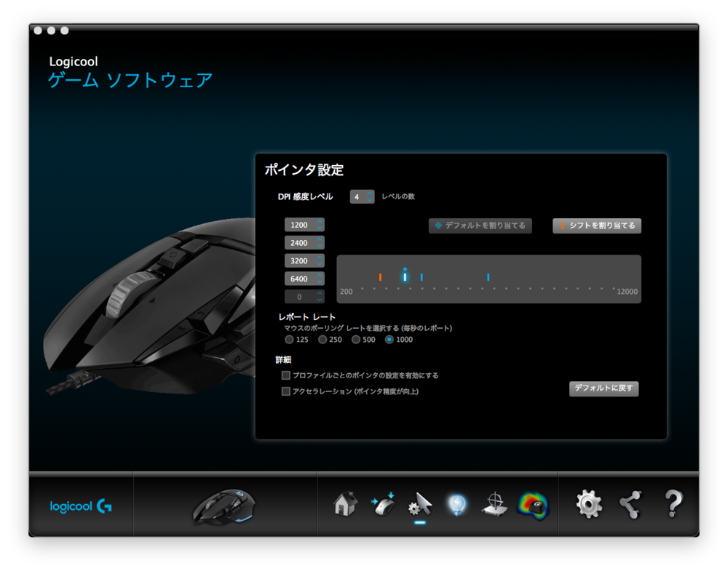Click the blue DPI marker right of default marker
Viewport: 728px width, 571px height.
pyautogui.click(x=422, y=277)
